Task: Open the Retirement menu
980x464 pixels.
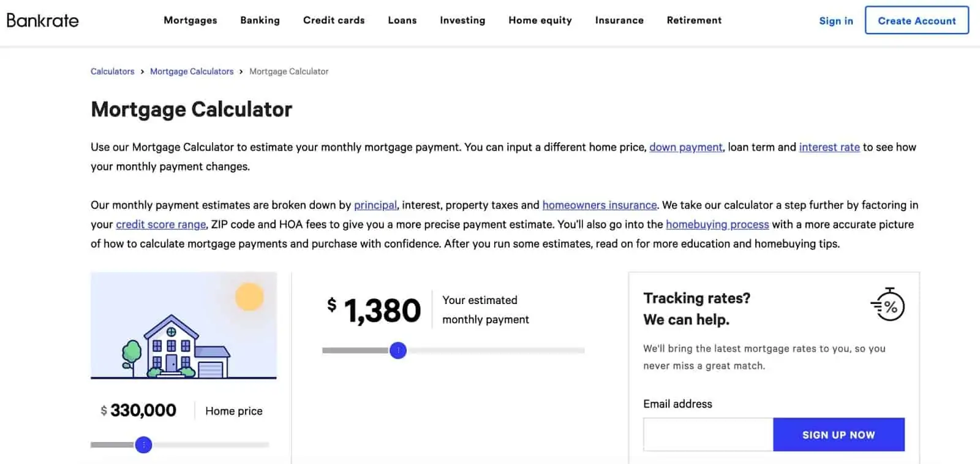Action: 694,20
